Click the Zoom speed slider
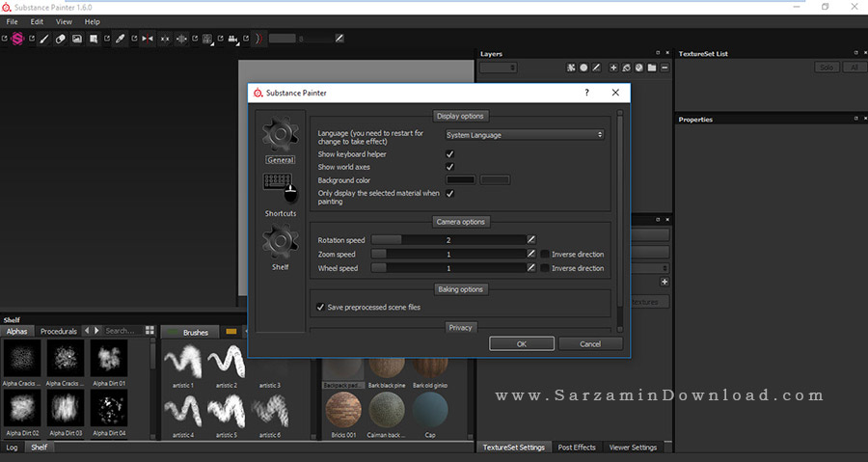 [x=448, y=254]
